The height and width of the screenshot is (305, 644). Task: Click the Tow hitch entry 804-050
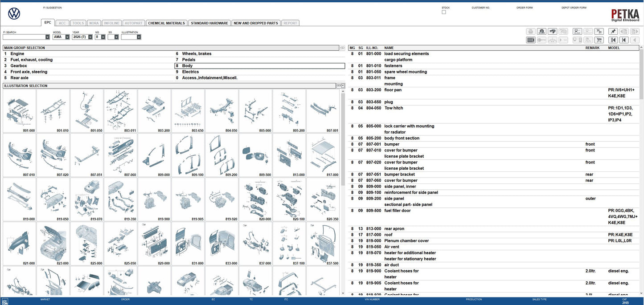[x=394, y=107]
